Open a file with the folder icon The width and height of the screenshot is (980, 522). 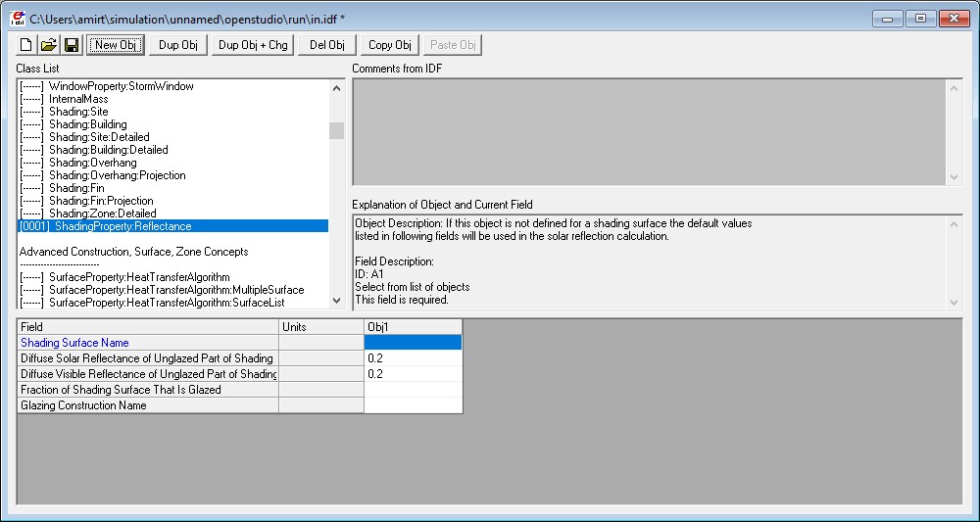49,45
